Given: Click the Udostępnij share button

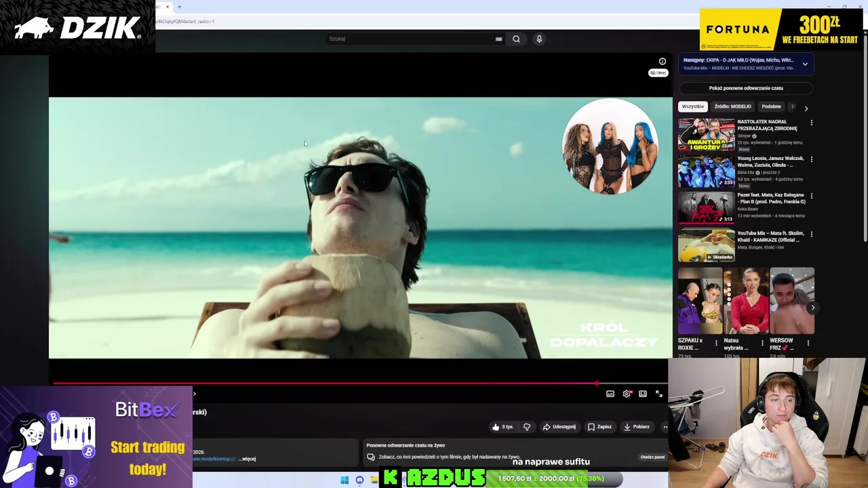Looking at the screenshot, I should [559, 427].
